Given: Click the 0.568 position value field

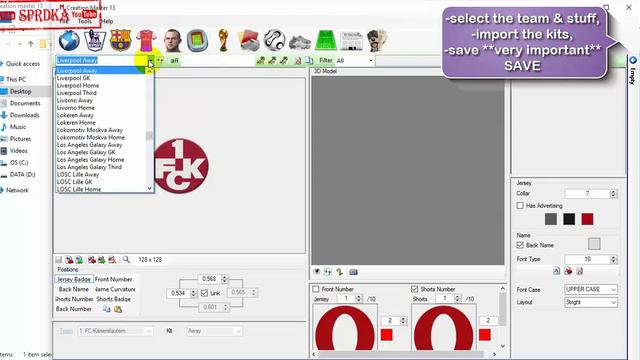Looking at the screenshot, I should [209, 279].
